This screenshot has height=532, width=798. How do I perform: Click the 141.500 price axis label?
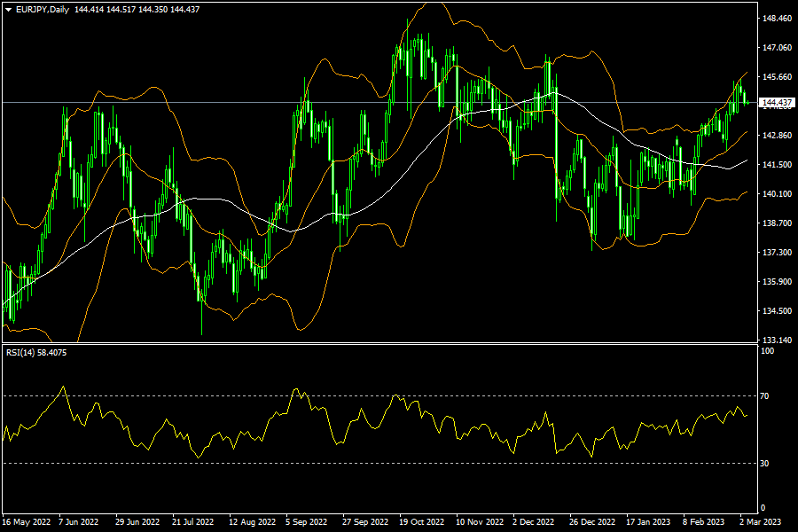click(777, 164)
